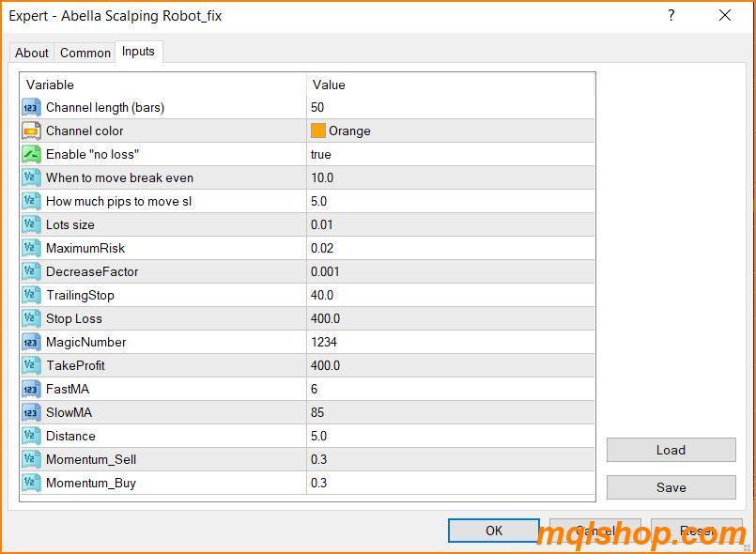
Task: Select the Orange color swatch
Action: 320,131
